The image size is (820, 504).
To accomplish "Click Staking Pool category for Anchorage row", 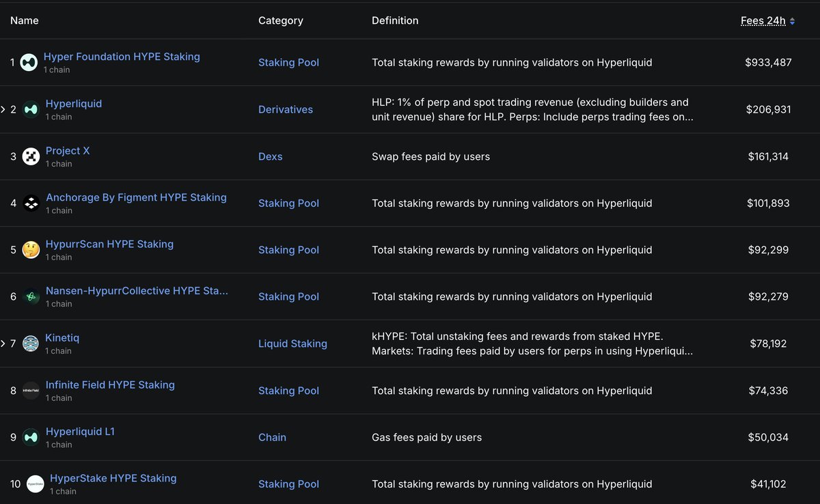I will pos(288,203).
